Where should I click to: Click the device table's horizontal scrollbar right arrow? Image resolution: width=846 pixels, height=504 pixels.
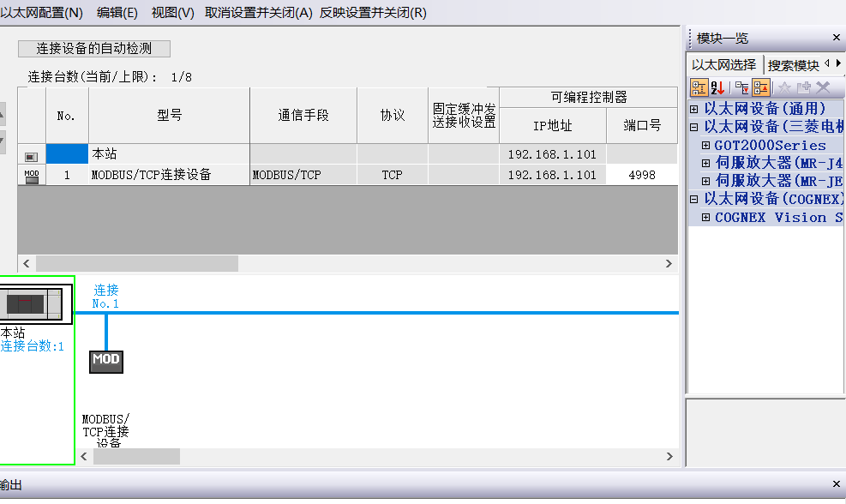coord(671,264)
